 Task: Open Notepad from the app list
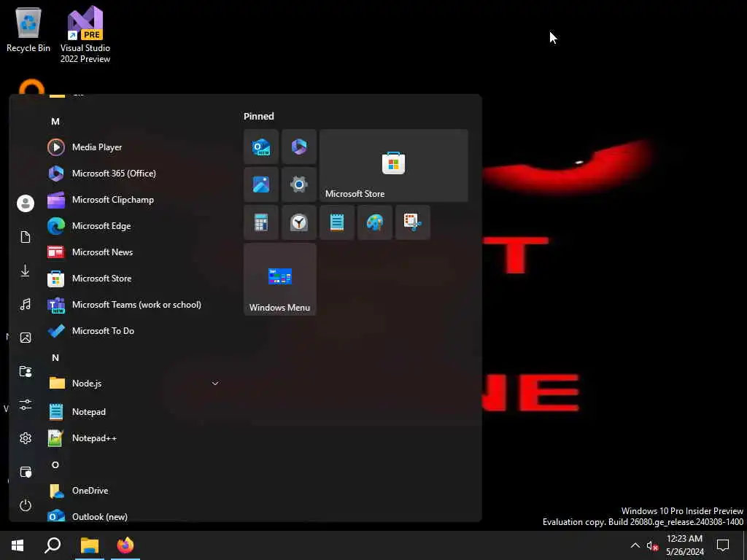pyautogui.click(x=133, y=411)
